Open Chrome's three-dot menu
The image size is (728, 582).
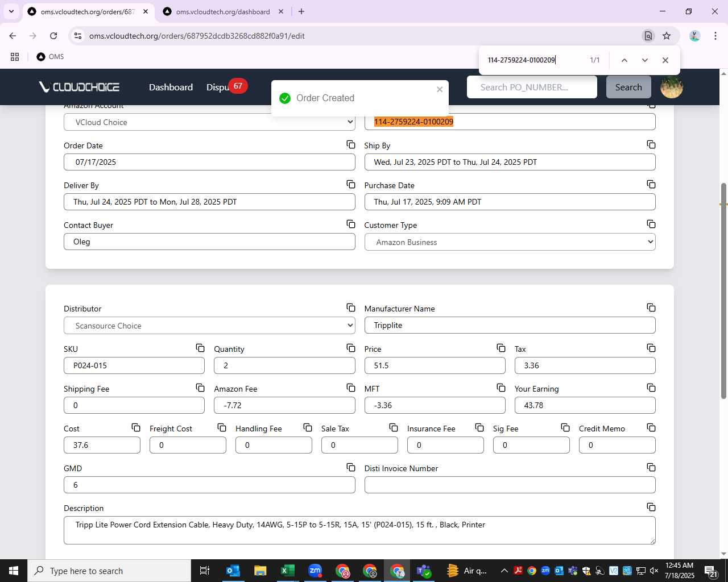715,36
